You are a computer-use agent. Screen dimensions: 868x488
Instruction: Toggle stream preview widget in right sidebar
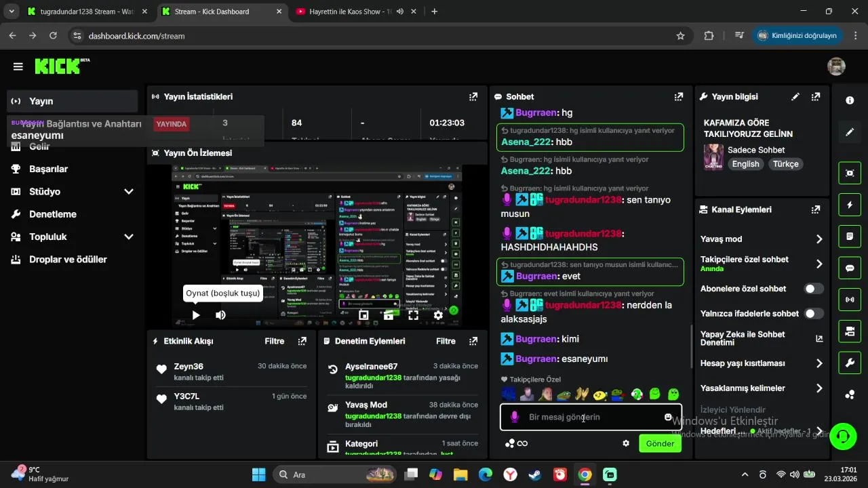click(850, 173)
